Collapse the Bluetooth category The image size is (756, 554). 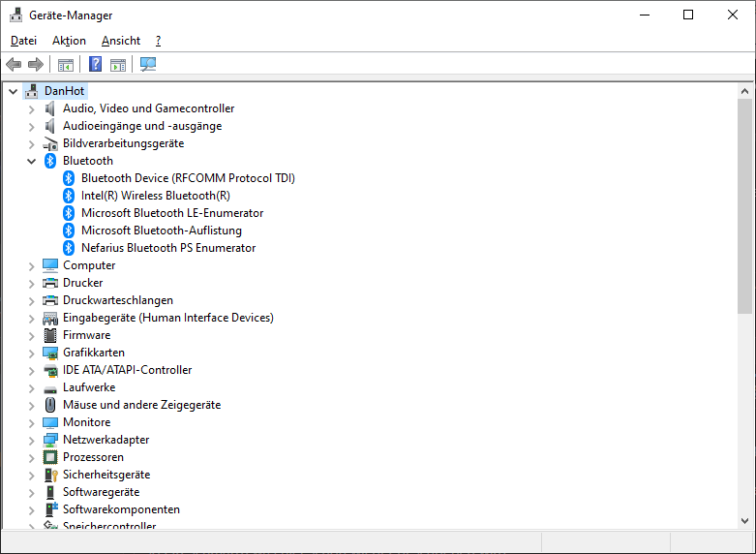click(x=32, y=161)
